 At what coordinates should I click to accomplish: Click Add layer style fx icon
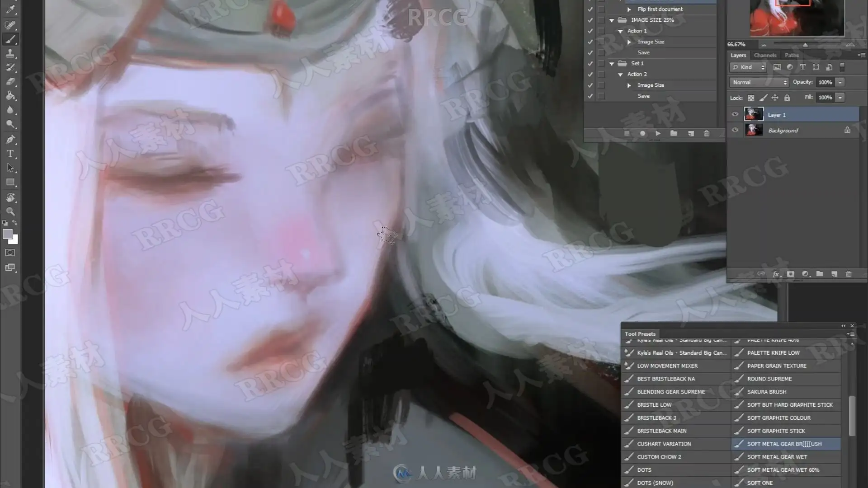point(776,274)
